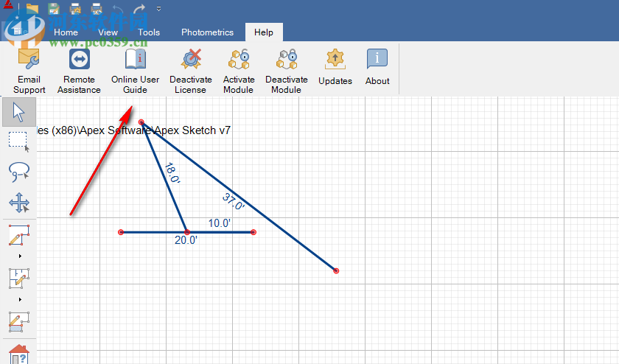Image resolution: width=619 pixels, height=364 pixels.
Task: Click the print setup icon
Action: (x=75, y=8)
